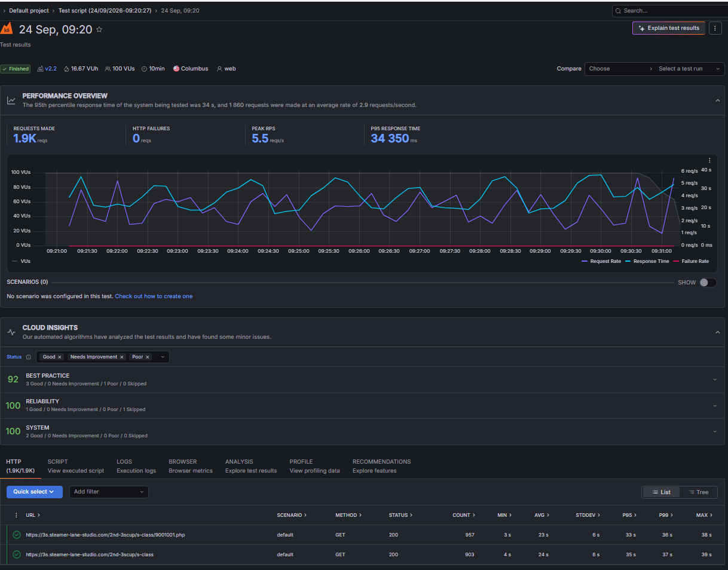Click the k6 logo icon
This screenshot has width=728, height=570.
point(7,29)
